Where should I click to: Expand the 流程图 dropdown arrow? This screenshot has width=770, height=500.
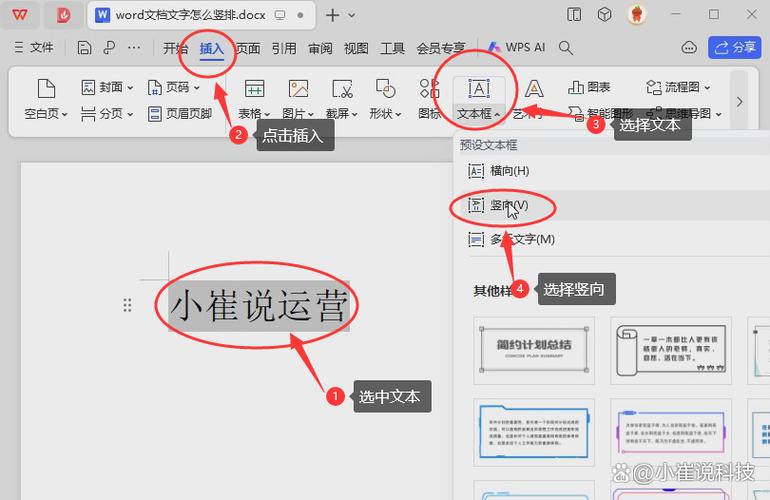coord(707,88)
